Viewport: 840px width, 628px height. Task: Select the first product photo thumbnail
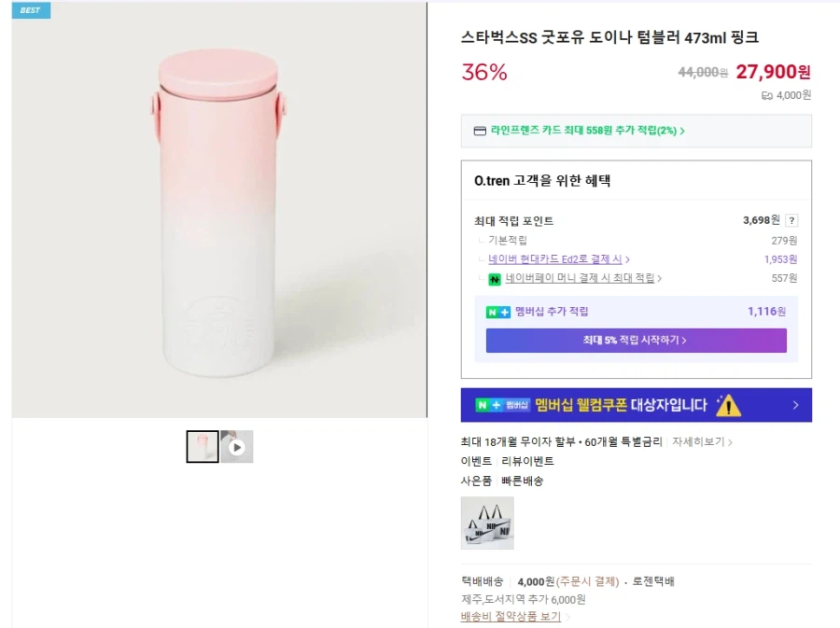[x=203, y=445]
